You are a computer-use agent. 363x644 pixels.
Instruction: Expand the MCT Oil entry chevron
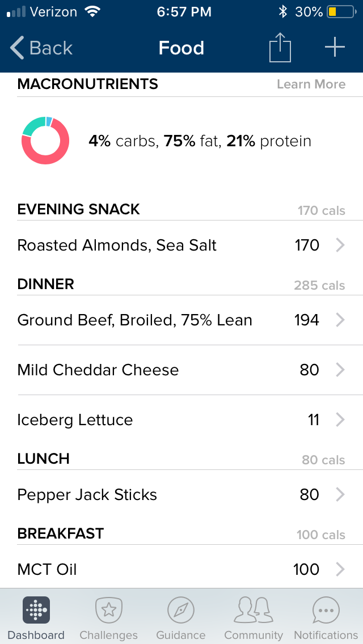[340, 570]
